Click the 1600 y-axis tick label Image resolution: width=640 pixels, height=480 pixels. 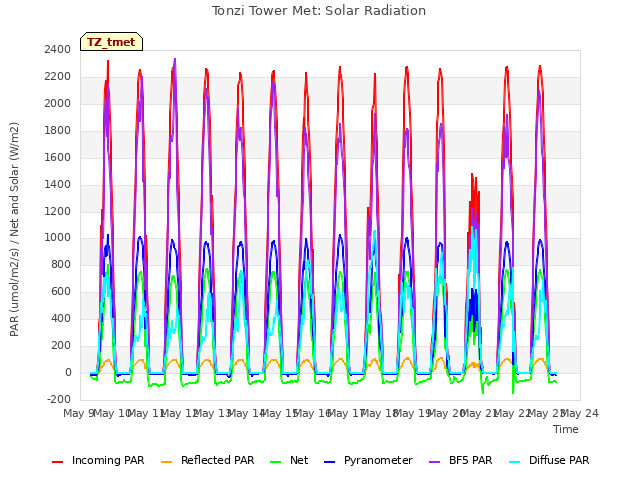pos(58,157)
